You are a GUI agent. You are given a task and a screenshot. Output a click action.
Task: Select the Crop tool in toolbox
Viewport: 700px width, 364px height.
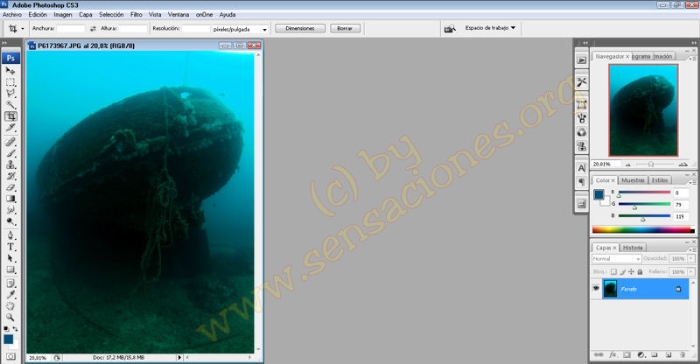(x=11, y=117)
